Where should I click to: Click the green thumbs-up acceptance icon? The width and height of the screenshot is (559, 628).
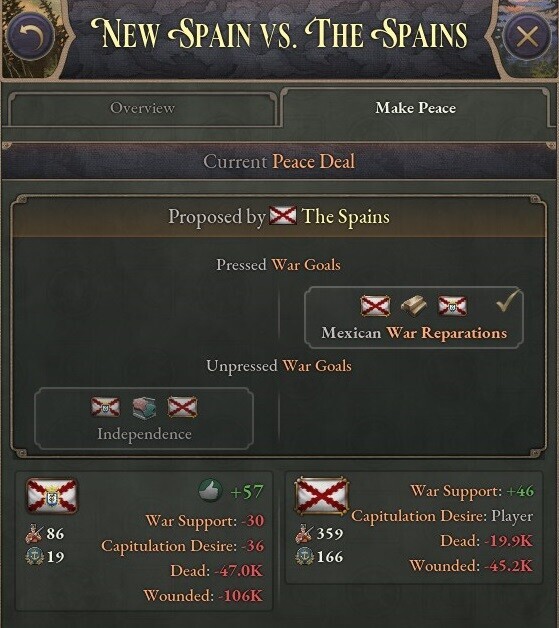pyautogui.click(x=210, y=490)
